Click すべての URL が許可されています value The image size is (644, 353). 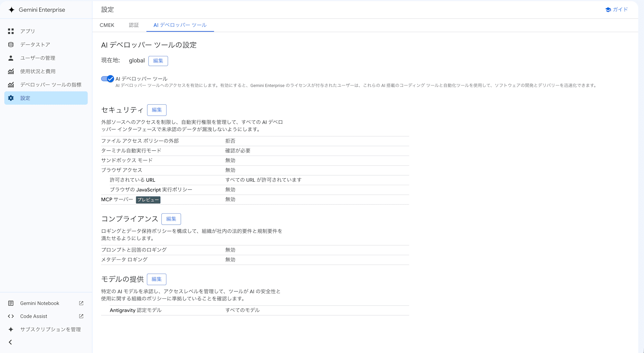pos(263,180)
